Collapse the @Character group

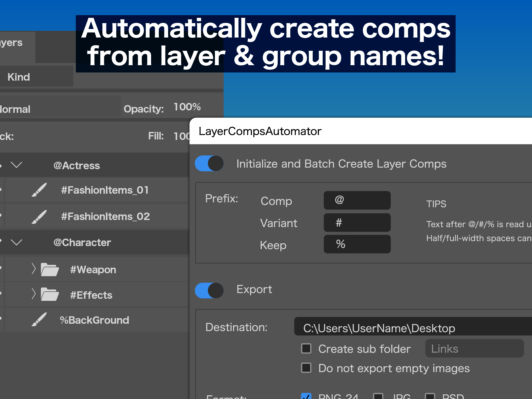tap(16, 242)
